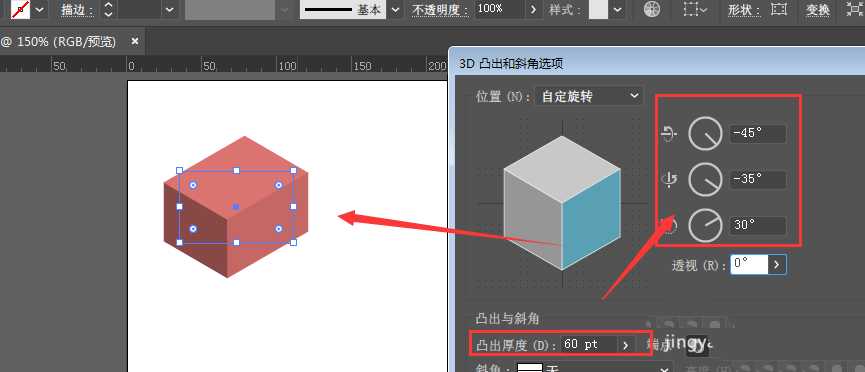This screenshot has height=372, width=865.
Task: Open the 形状 shape properties link
Action: coord(745,10)
